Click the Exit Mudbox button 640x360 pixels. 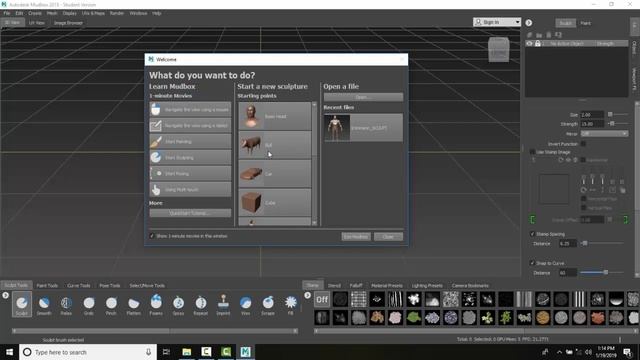click(x=356, y=237)
